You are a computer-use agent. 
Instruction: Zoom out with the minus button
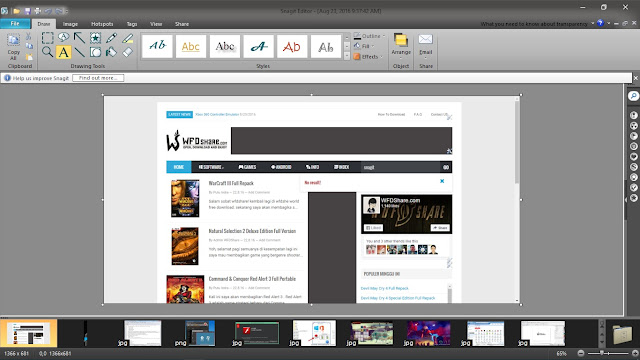point(581,353)
